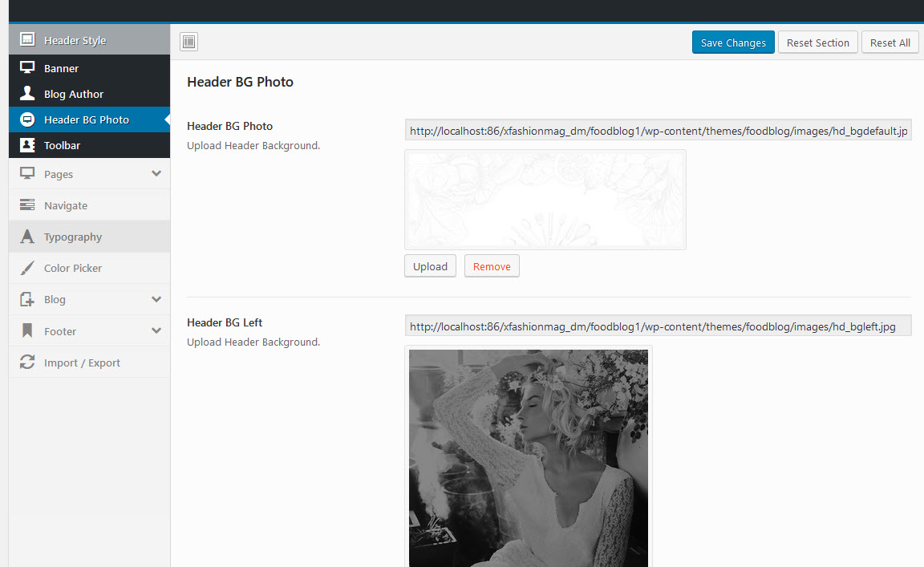Open the Blog options section
924x567 pixels.
tap(90, 299)
